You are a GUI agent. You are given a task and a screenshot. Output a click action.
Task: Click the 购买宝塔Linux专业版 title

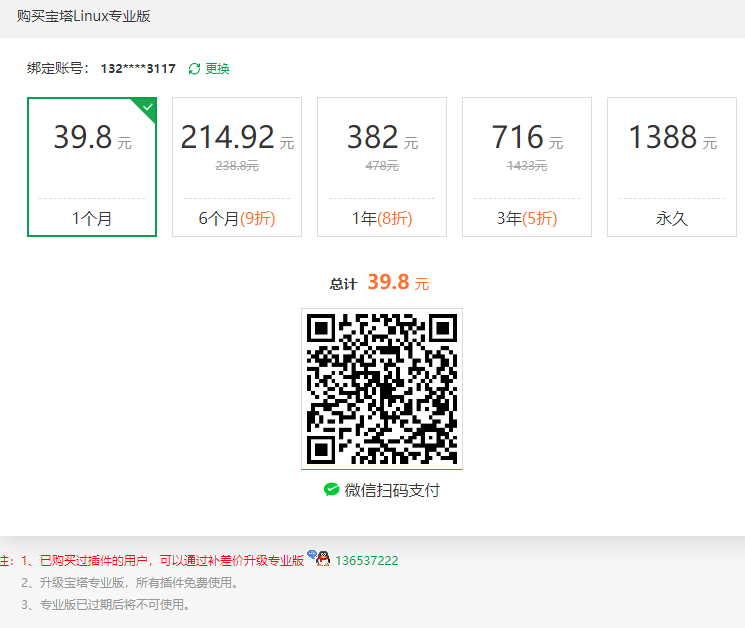click(x=84, y=16)
